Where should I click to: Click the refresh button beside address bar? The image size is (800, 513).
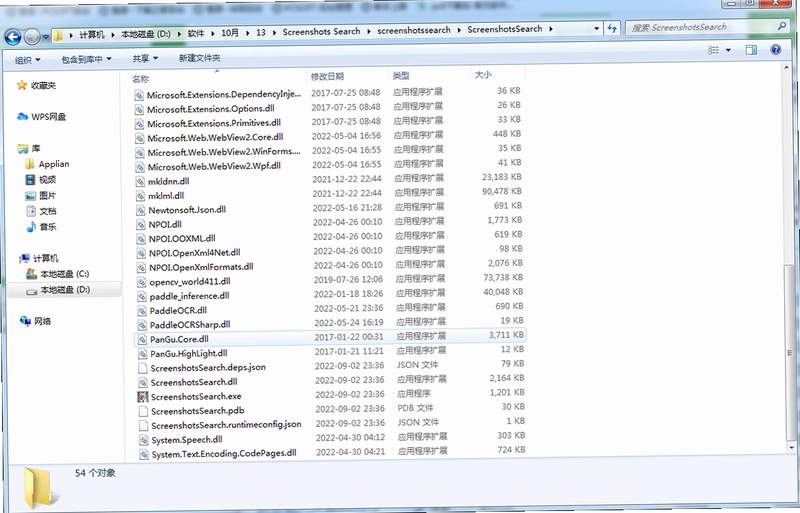pyautogui.click(x=612, y=28)
